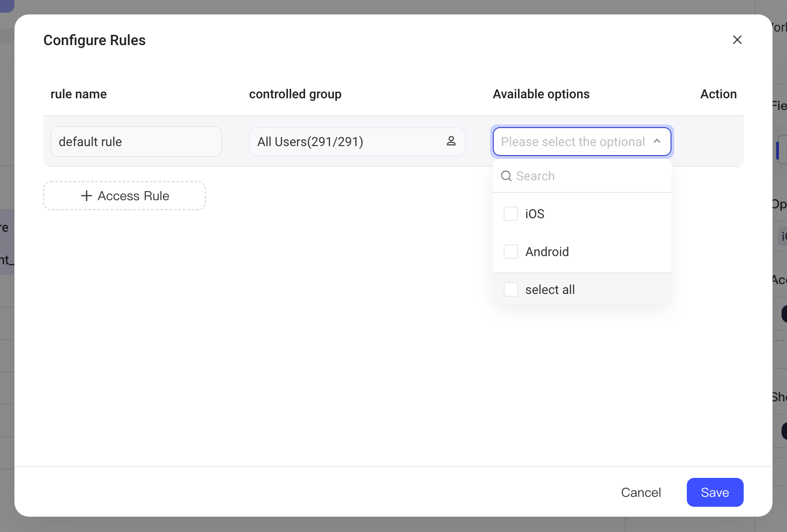Viewport: 787px width, 532px height.
Task: Click the search magnifier icon in dropdown
Action: click(x=506, y=176)
